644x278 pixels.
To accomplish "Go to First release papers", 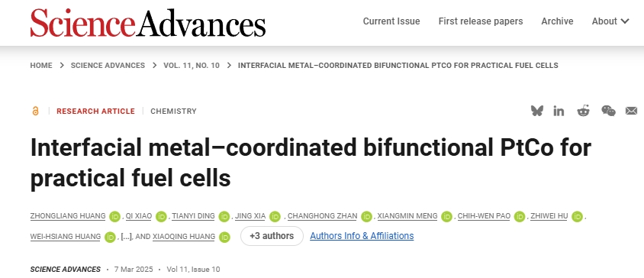I will pos(481,21).
